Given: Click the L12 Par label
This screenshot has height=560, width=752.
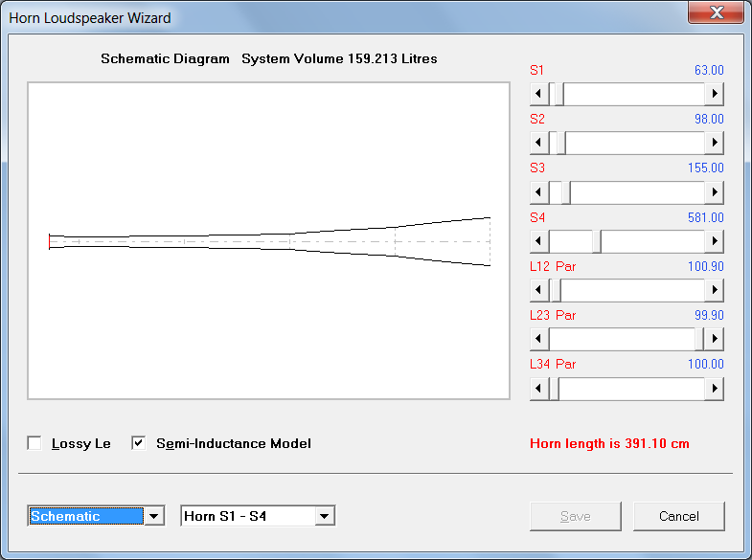Looking at the screenshot, I should point(553,266).
